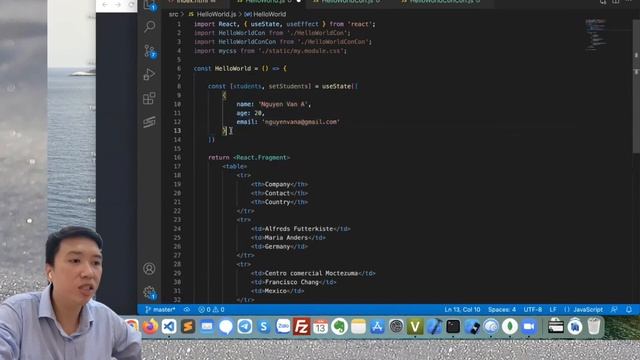Image resolution: width=640 pixels, height=360 pixels.
Task: Open Messages from the dock
Action: (x=226, y=327)
